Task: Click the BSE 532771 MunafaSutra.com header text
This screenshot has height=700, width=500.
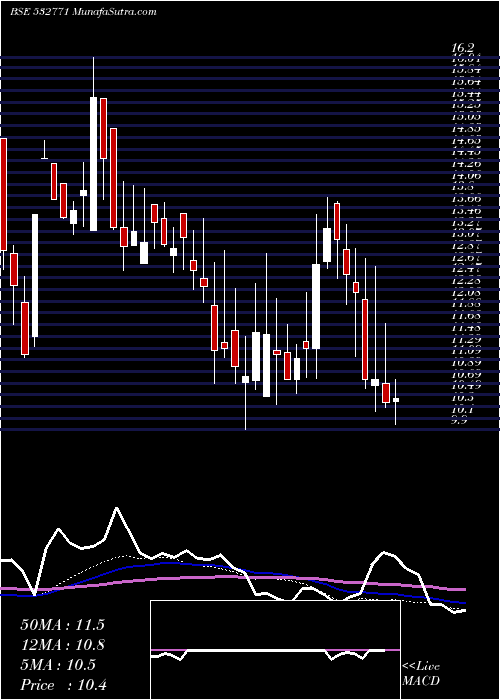Action: tap(83, 12)
